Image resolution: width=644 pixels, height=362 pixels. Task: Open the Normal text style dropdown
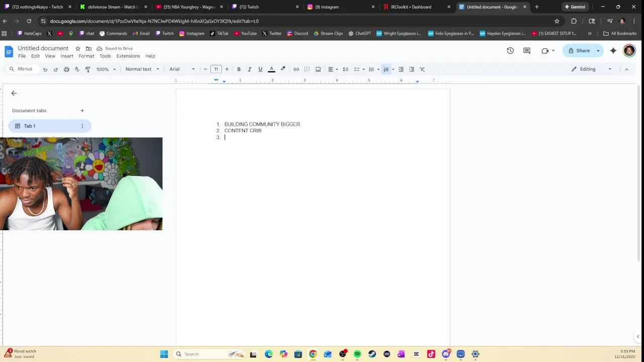[142, 69]
